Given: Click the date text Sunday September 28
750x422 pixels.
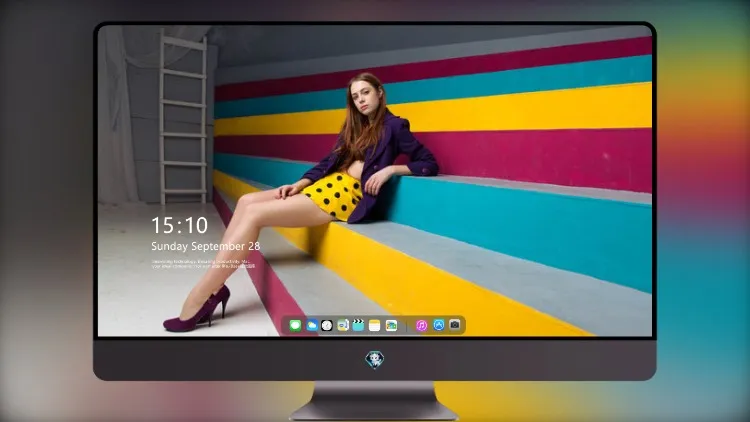Looking at the screenshot, I should coord(206,246).
